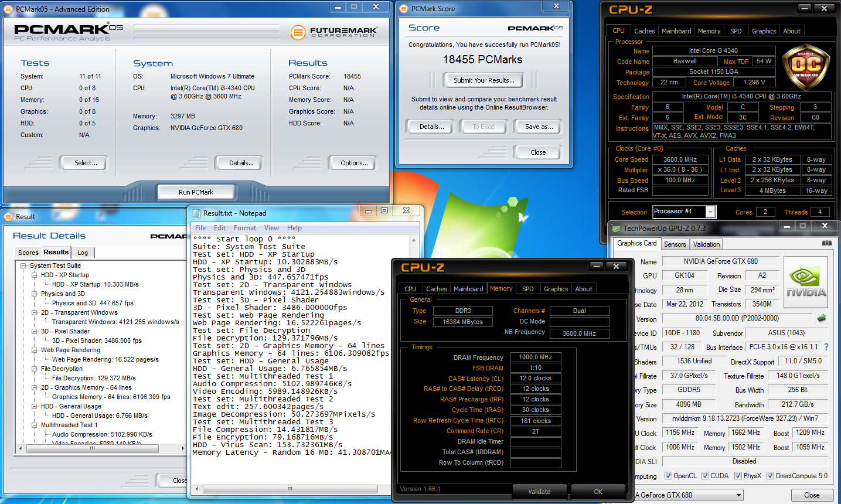Click the 18455 PCMarks score text
841x504 pixels.
(x=482, y=59)
